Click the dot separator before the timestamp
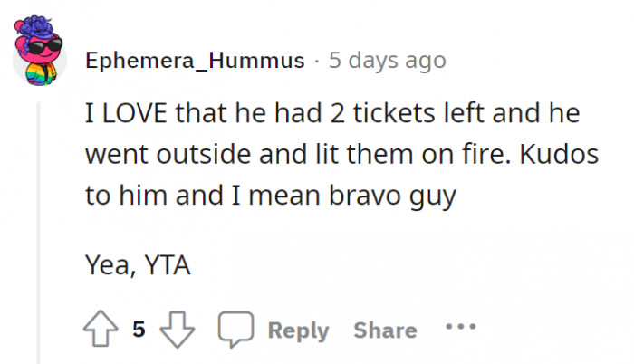 [315, 61]
